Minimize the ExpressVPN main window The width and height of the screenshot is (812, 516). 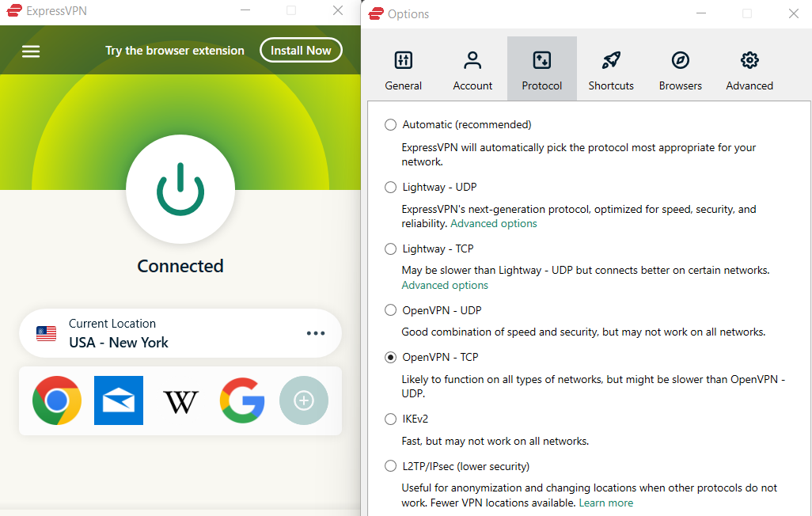coord(245,10)
